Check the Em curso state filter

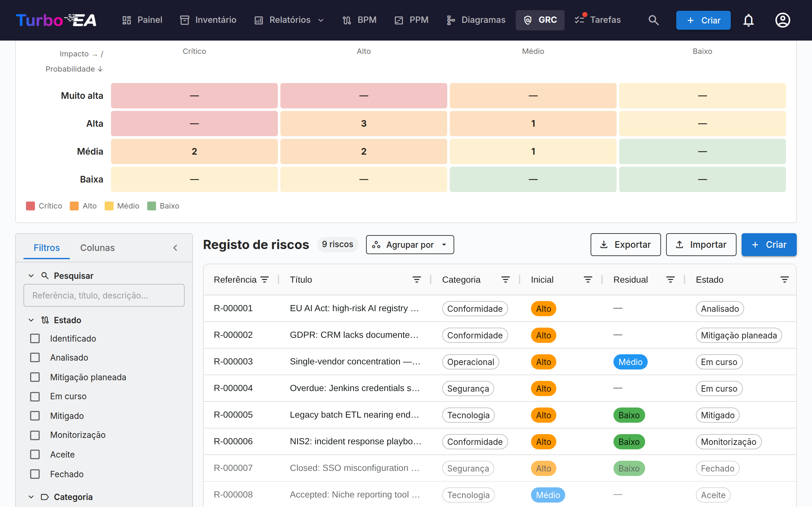[x=35, y=396]
